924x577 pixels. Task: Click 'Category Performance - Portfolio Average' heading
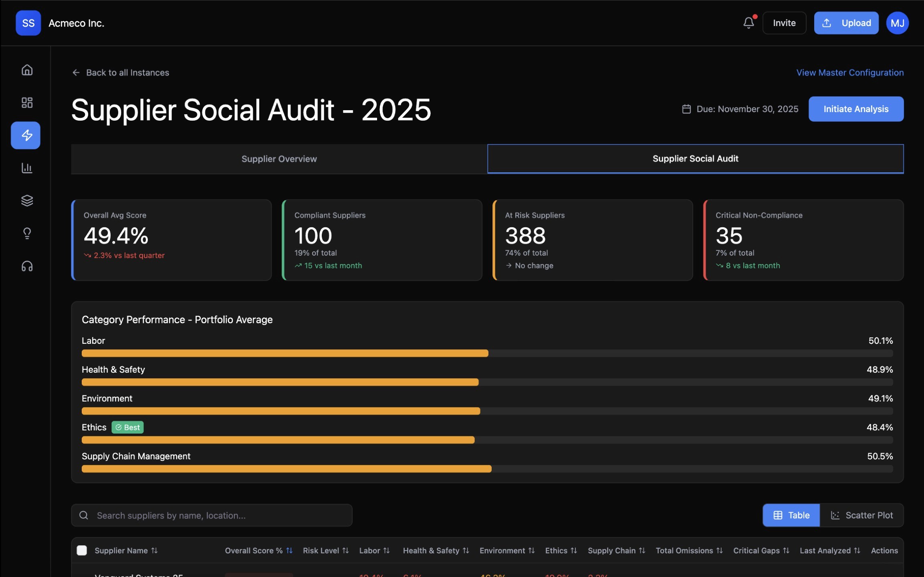(177, 320)
